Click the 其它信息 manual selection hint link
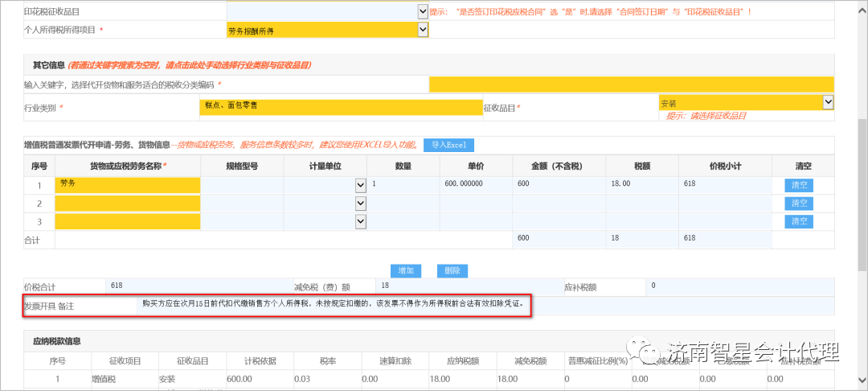Screen dimensions: 868x391 coord(190,65)
